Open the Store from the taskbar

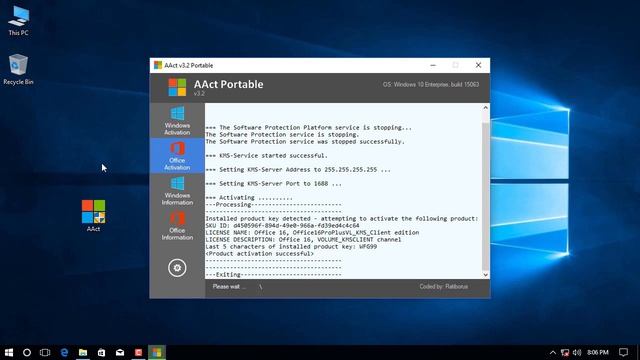101,352
